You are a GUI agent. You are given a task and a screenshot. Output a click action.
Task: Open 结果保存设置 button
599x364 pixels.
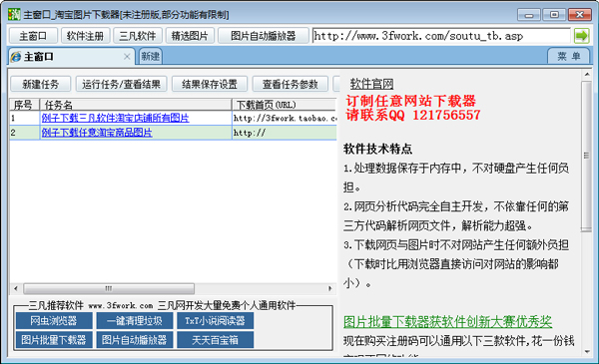tap(210, 84)
